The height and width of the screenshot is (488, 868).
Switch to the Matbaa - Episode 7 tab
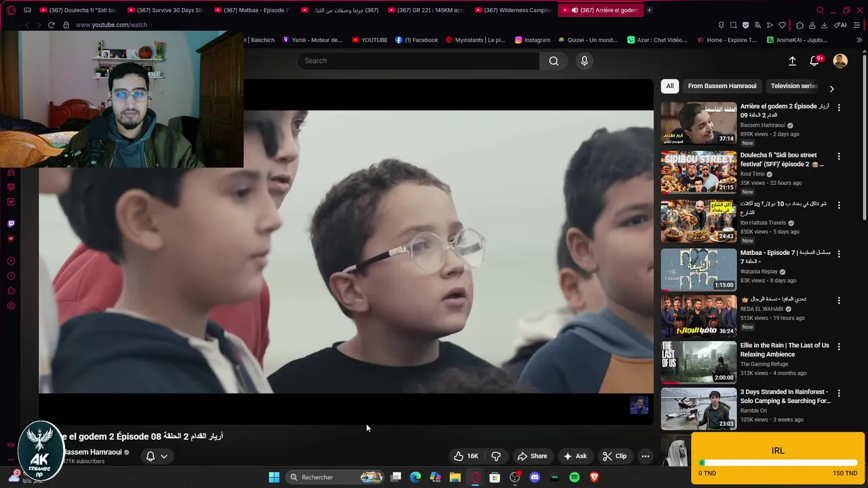click(252, 10)
